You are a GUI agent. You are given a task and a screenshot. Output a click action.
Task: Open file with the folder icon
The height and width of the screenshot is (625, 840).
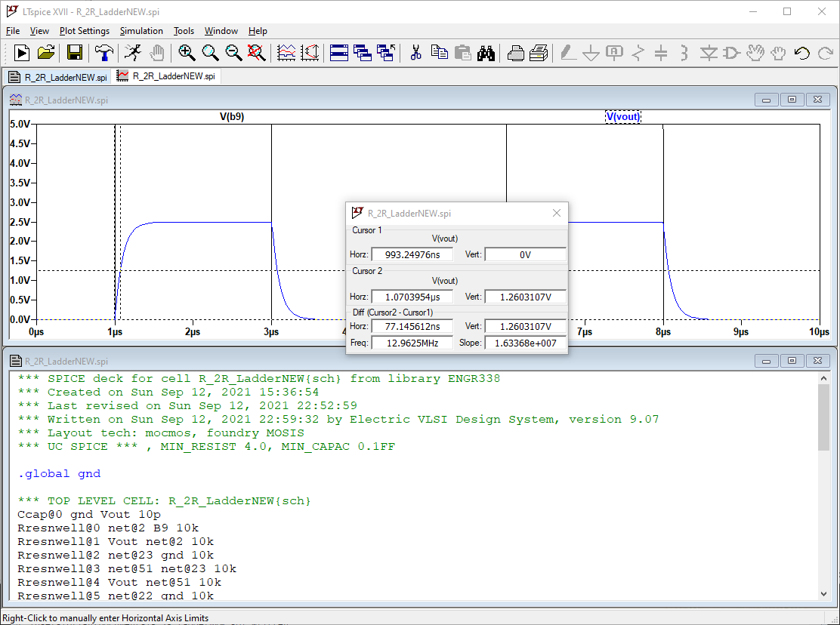click(46, 52)
